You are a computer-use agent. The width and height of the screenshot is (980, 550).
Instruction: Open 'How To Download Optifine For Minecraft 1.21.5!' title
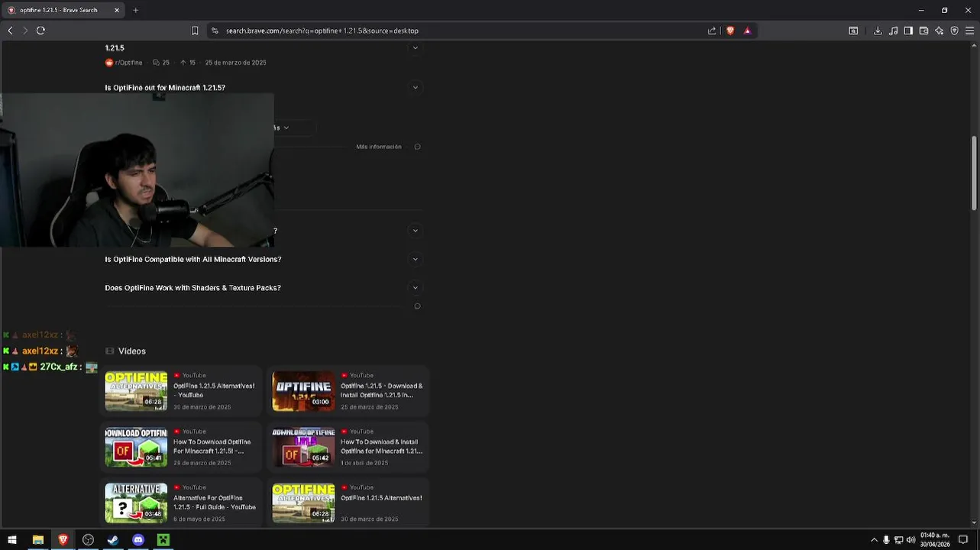tap(212, 446)
